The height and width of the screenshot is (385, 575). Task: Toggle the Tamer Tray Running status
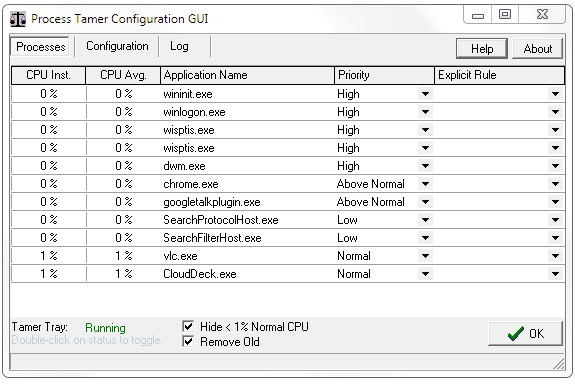point(105,327)
